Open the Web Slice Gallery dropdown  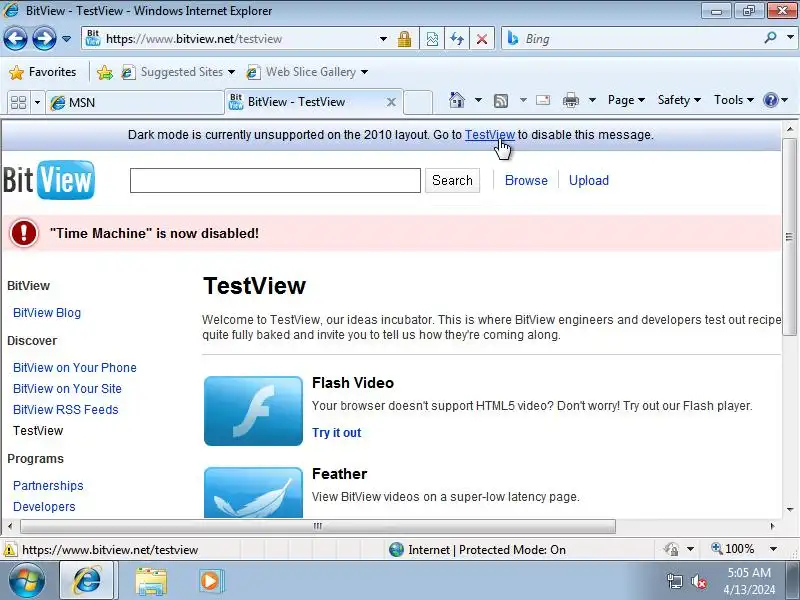click(x=307, y=72)
